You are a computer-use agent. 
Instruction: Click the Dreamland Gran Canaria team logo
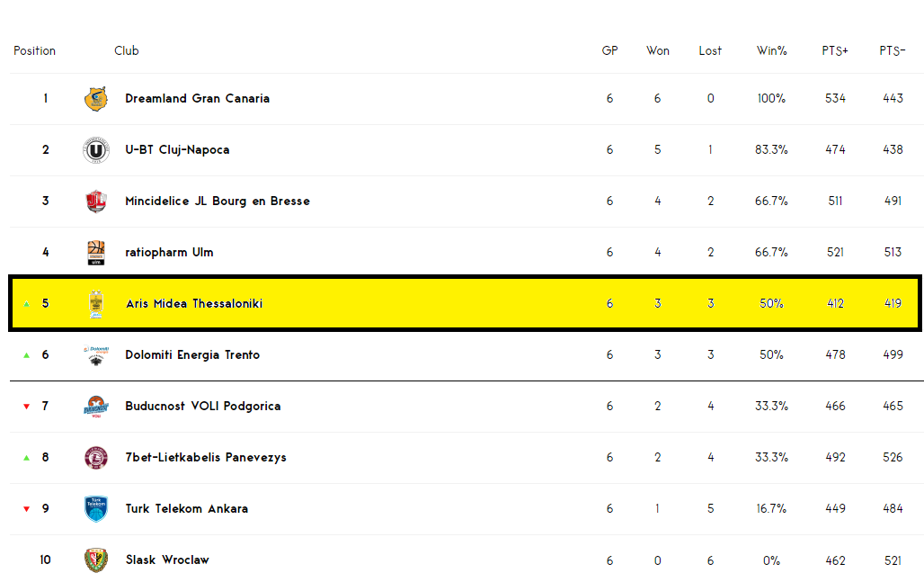tap(96, 99)
